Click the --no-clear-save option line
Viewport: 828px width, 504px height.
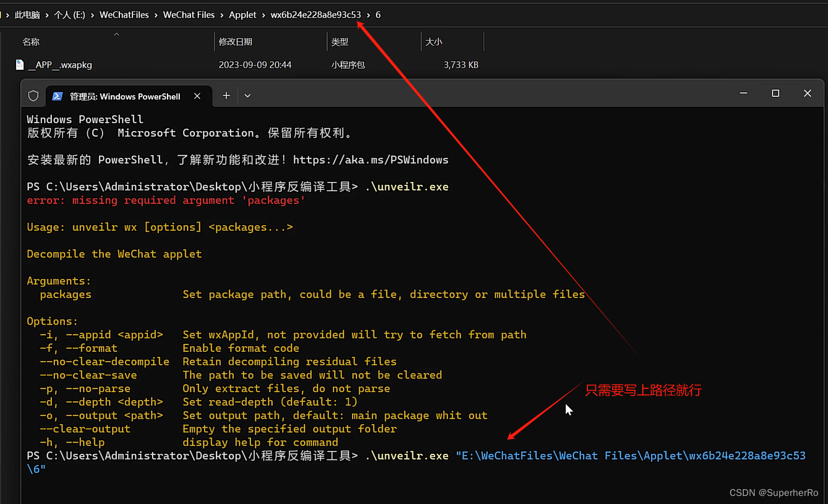point(241,375)
